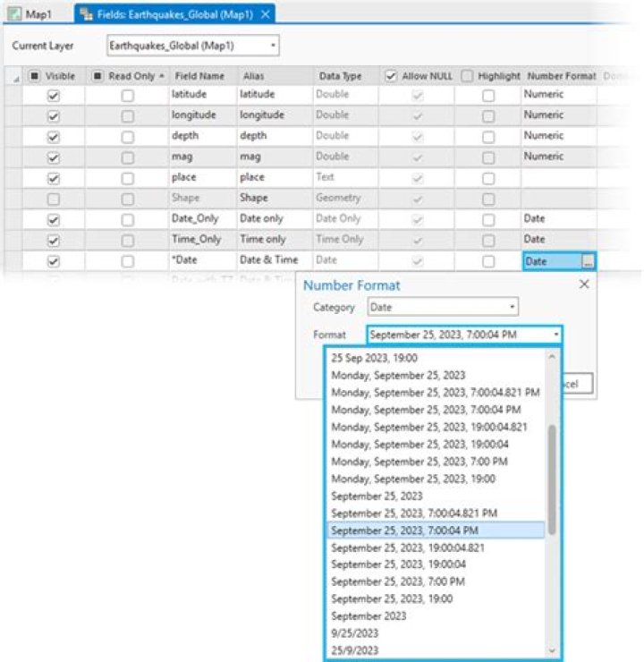This screenshot has height=662, width=644.
Task: Choose Monday, September 25, 2023, 7:00:04.821 PM
Action: pyautogui.click(x=436, y=393)
